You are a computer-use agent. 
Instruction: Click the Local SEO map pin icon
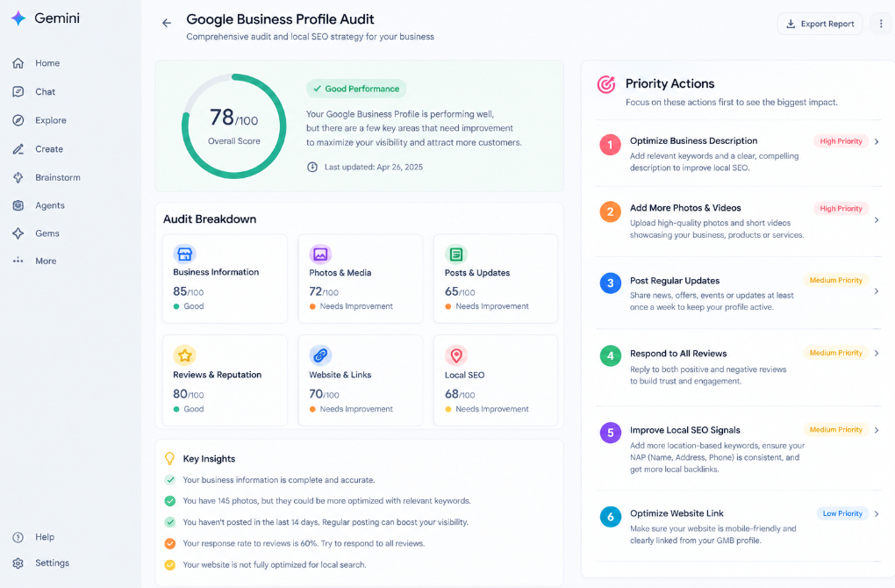pyautogui.click(x=456, y=355)
